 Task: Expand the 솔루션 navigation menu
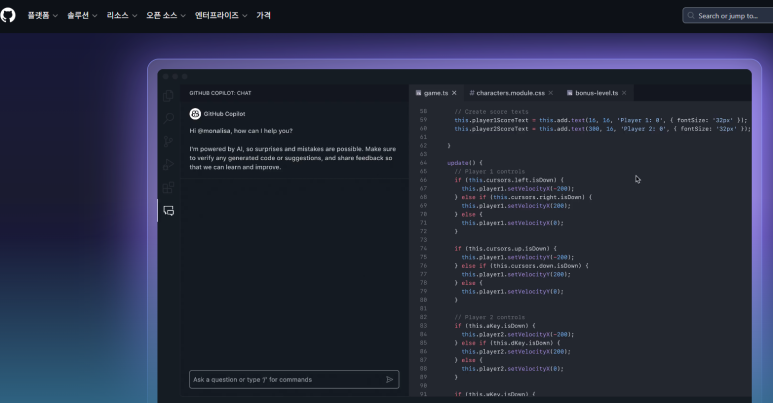pos(82,15)
